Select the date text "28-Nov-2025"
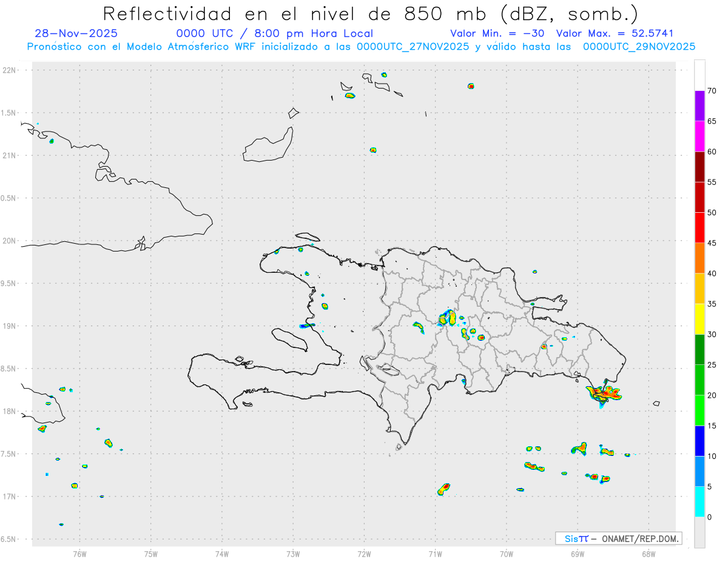The height and width of the screenshot is (562, 728). click(76, 33)
